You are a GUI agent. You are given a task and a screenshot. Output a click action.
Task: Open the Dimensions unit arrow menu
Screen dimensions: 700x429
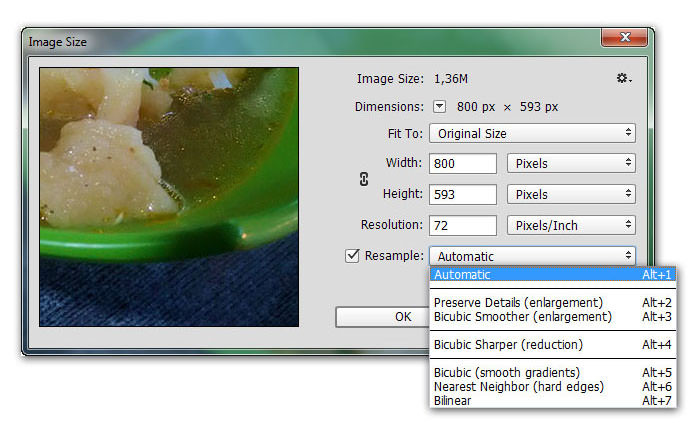tap(441, 106)
